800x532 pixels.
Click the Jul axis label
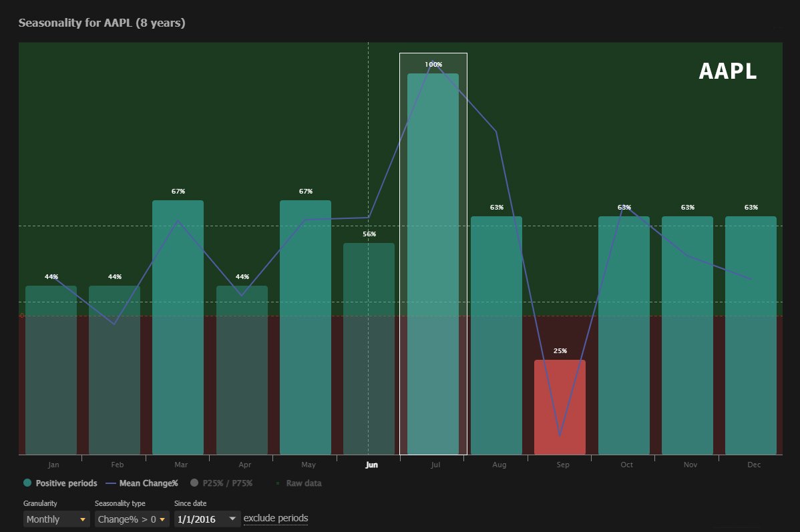click(435, 465)
